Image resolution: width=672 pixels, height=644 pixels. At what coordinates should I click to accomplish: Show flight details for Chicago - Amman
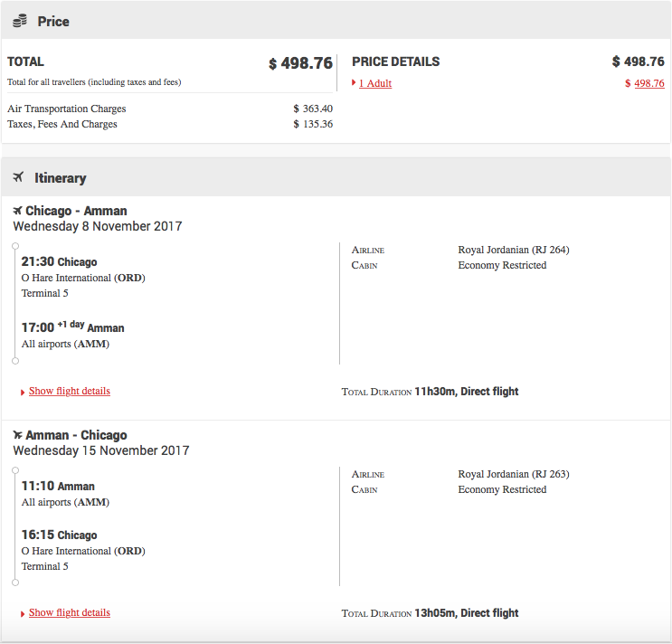70,391
